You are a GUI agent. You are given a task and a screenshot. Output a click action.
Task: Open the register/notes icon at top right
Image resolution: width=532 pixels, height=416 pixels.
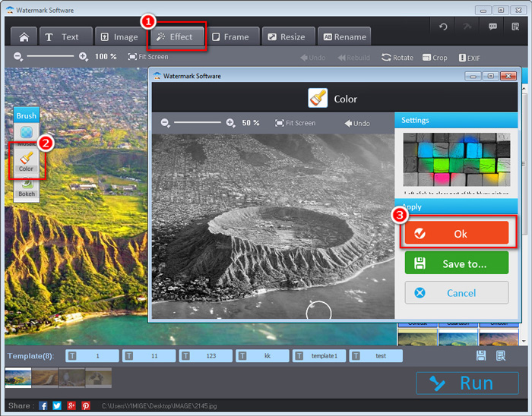pos(515,27)
